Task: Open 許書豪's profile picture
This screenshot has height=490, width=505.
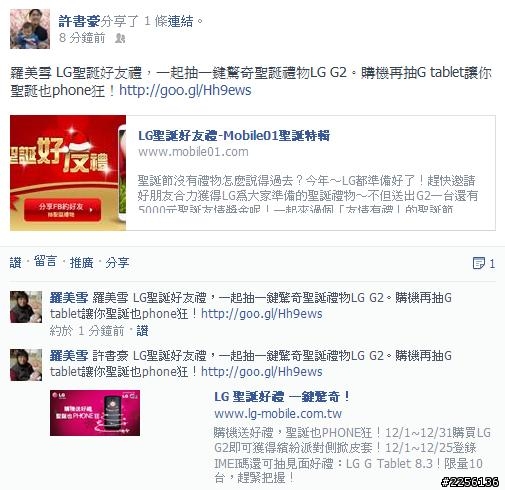Action: pos(30,29)
